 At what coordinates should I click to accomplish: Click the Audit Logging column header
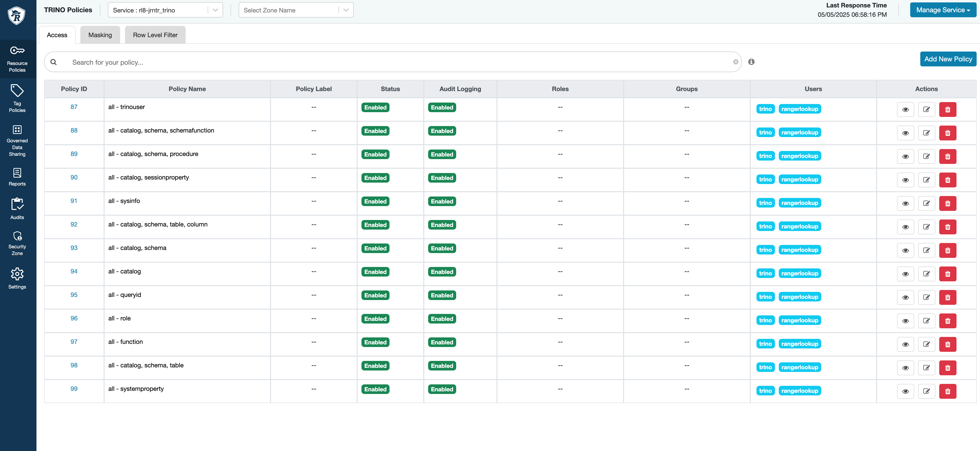click(x=460, y=89)
